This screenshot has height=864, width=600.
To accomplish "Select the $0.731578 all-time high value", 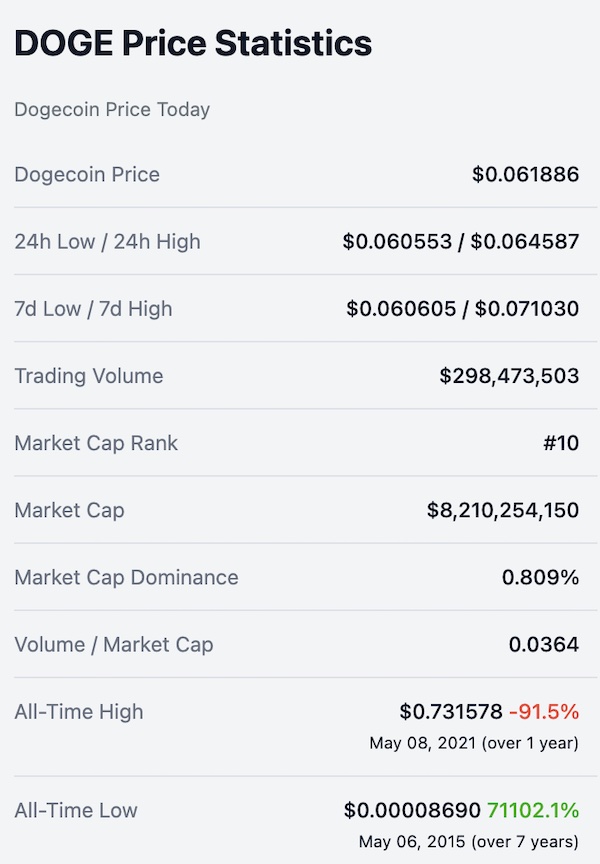I will coord(451,712).
